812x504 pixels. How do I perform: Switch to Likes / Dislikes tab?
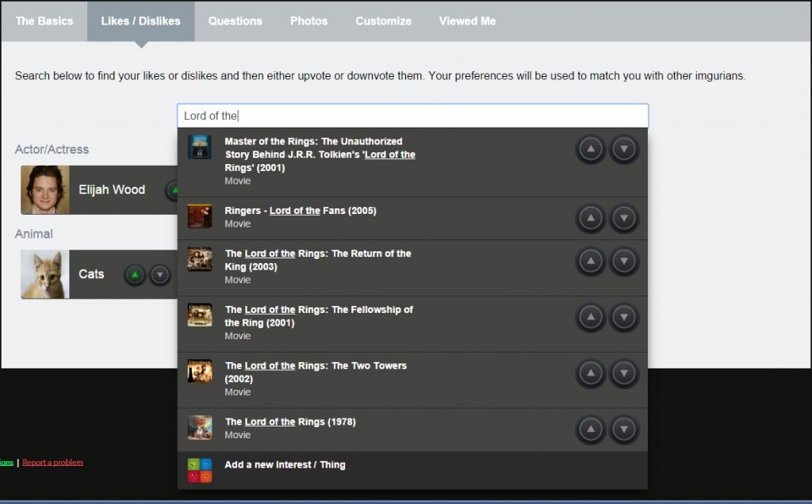(x=141, y=21)
